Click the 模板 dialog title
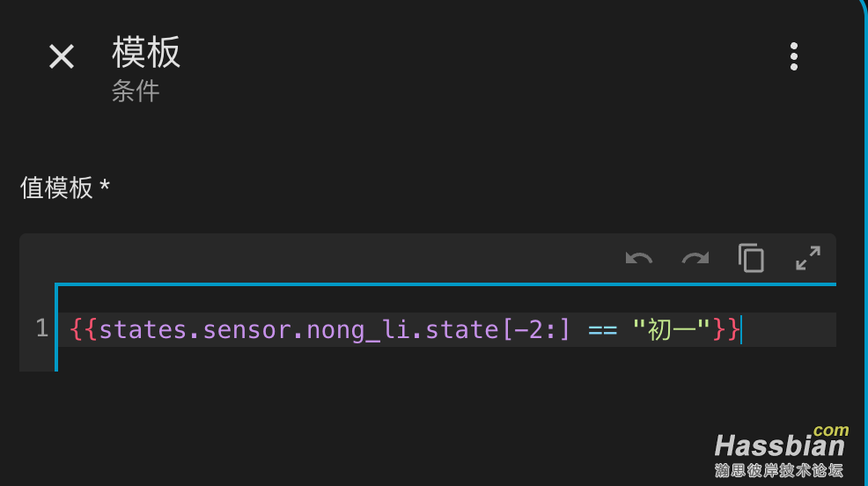The height and width of the screenshot is (486, 868). point(146,53)
